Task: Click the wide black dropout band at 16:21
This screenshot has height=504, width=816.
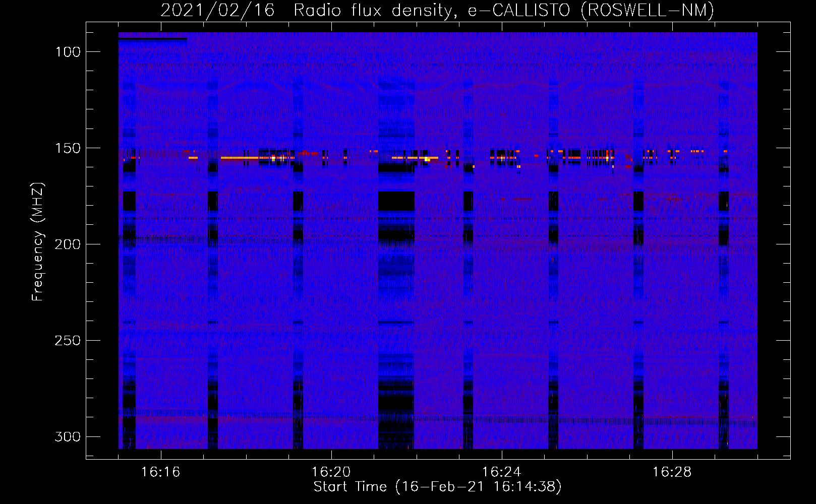Action: coord(396,266)
